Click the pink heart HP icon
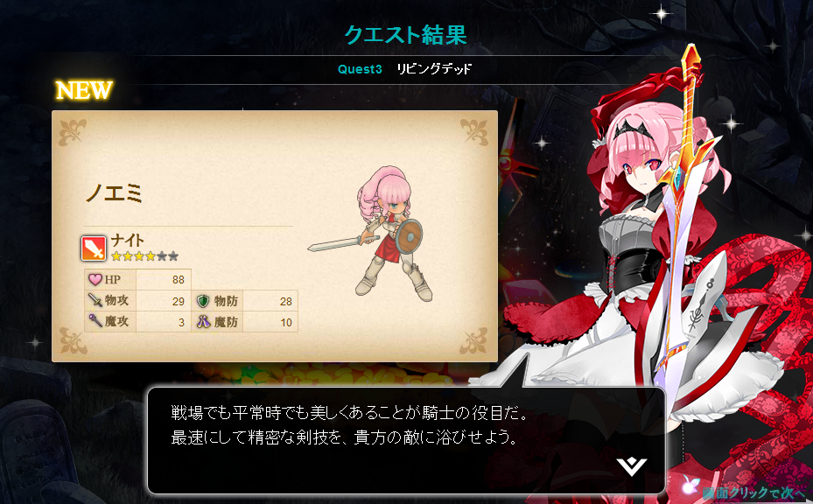This screenshot has width=813, height=504. tap(95, 279)
